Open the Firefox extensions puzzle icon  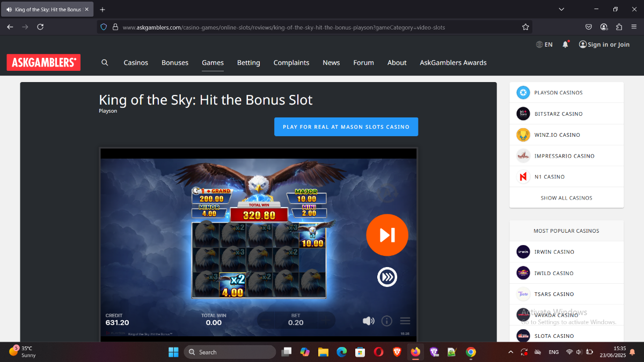619,27
